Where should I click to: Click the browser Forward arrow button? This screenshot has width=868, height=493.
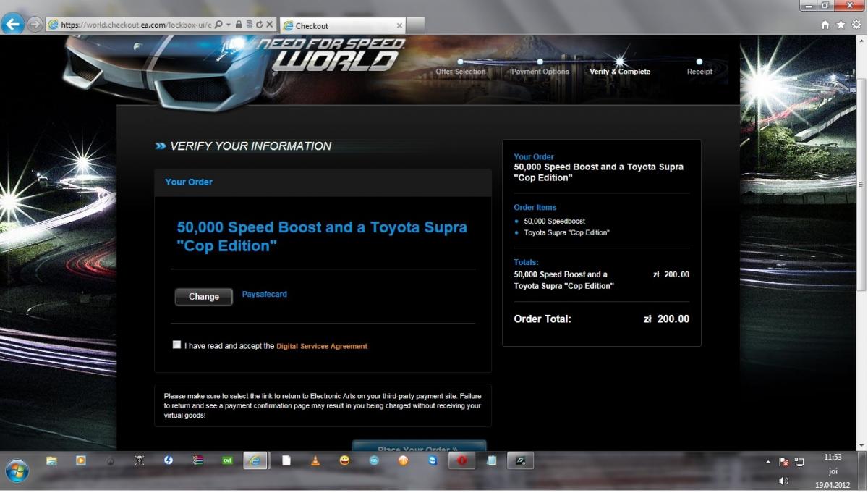[35, 24]
